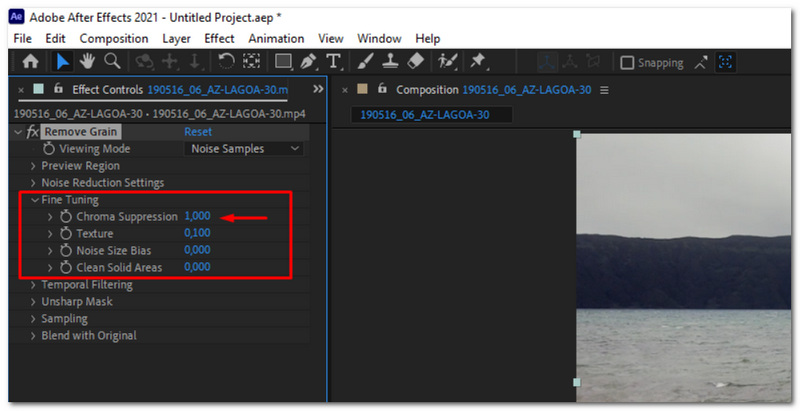The width and height of the screenshot is (800, 411).
Task: Click the snap collapsed layers icon next to Snapping
Action: coord(701,63)
